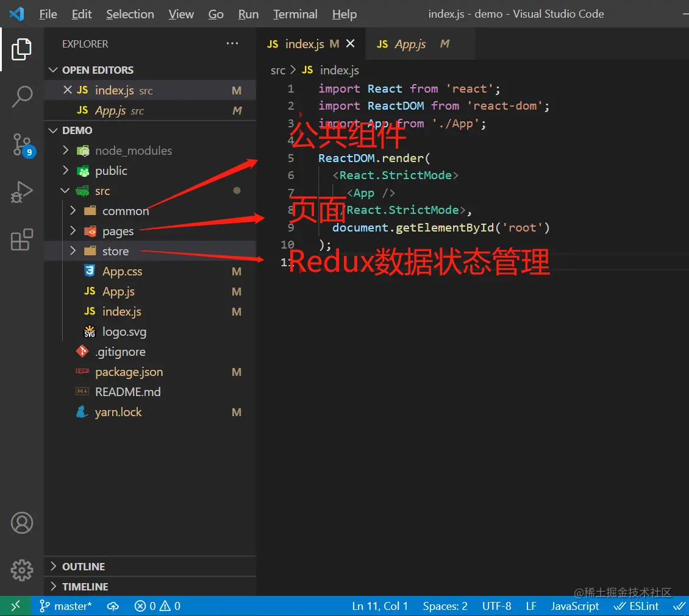Expand the Outline section
Viewport: 689px width, 616px height.
coord(150,567)
